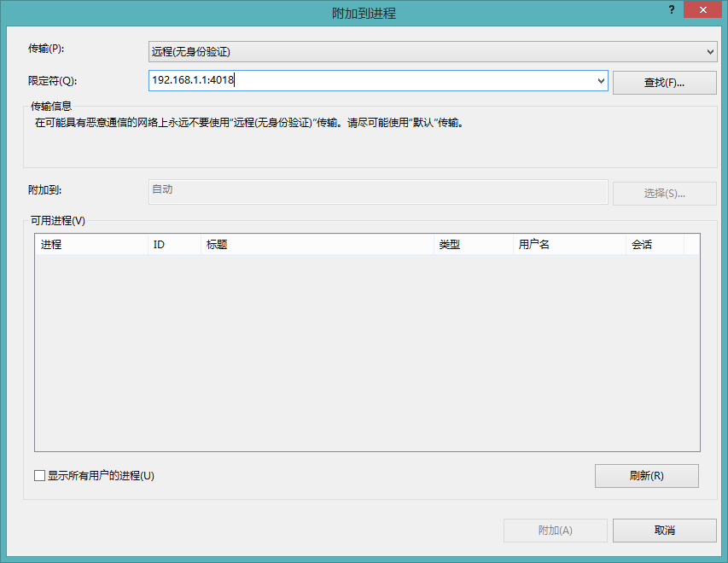
Task: Open the help question mark button
Action: [x=671, y=9]
